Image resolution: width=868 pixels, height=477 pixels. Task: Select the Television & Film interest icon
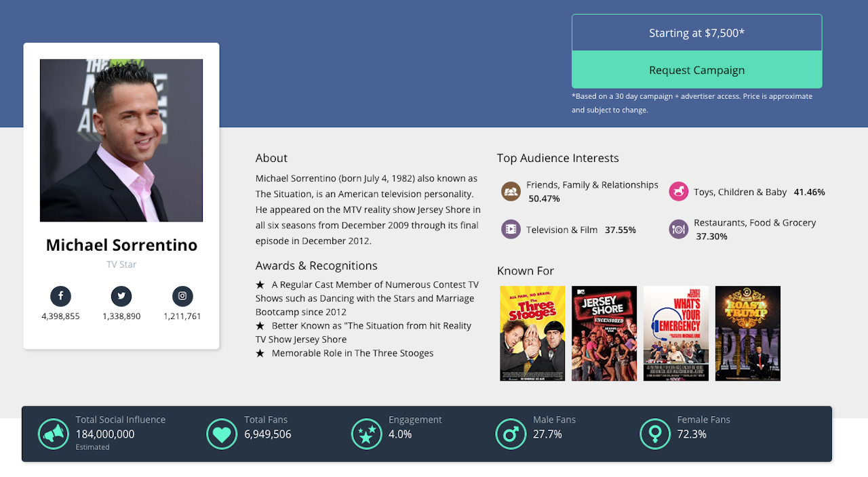click(511, 229)
